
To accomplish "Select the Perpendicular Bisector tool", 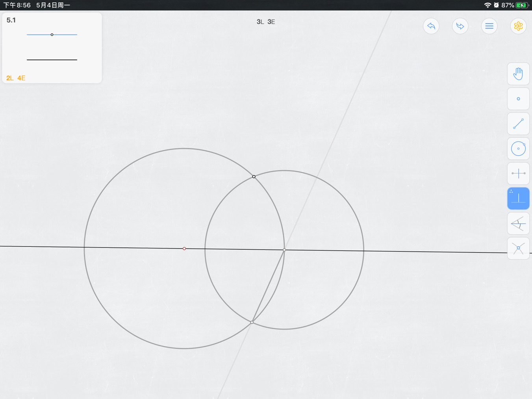I will coord(518,173).
